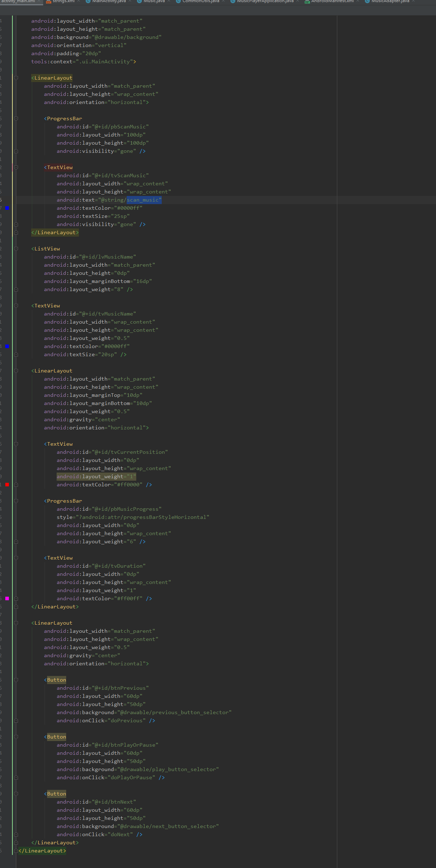Click tools:context ".ui.MainActivity" line
436x868 pixels.
[84, 62]
